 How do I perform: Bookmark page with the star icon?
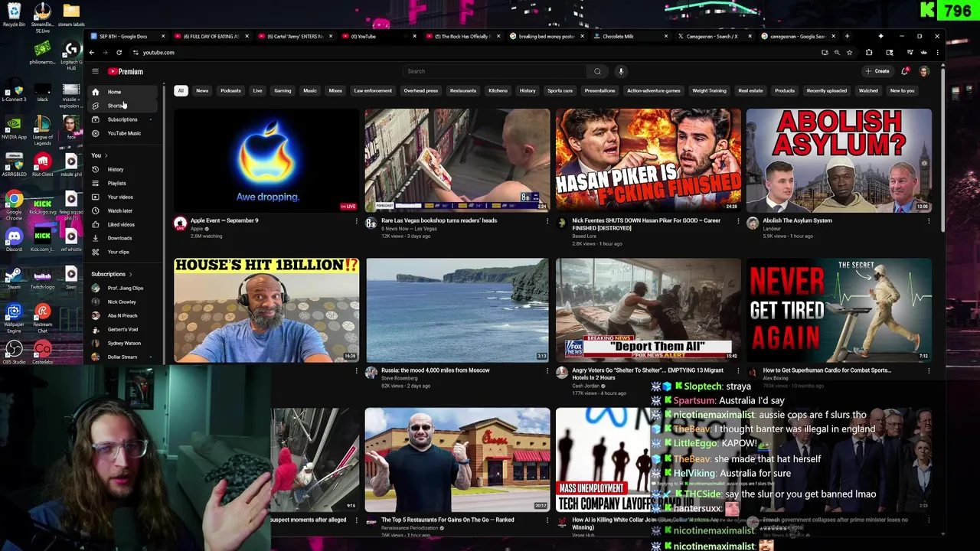pyautogui.click(x=849, y=53)
